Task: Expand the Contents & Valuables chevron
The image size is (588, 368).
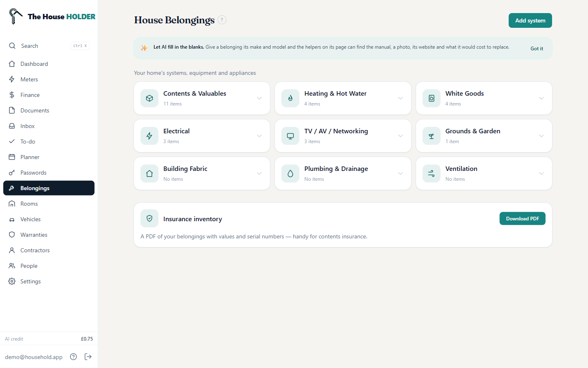Action: pos(259,98)
